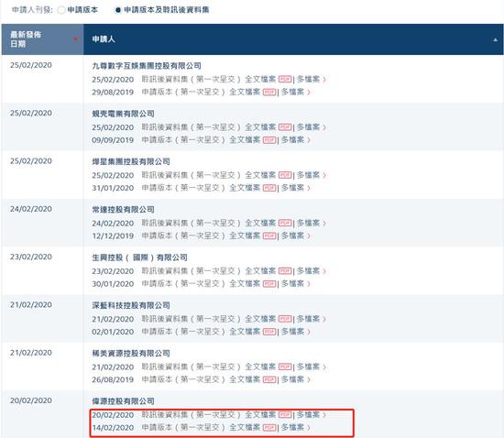Sort by 最新發佈日期 column arrow
504x438 pixels.
coord(75,39)
